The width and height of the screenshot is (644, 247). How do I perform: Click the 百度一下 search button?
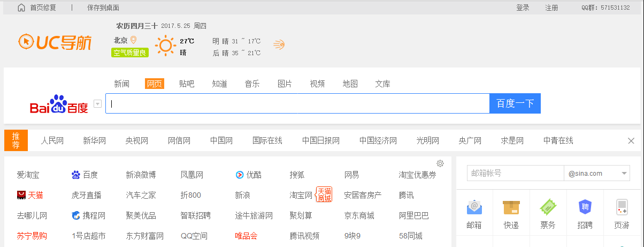515,103
